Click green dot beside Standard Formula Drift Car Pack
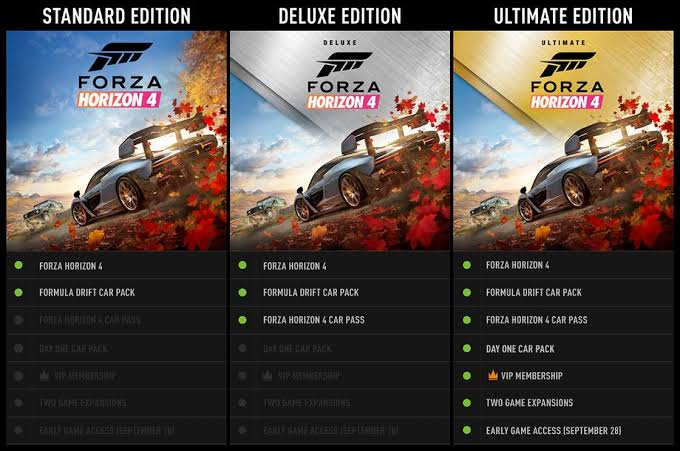 click(x=19, y=292)
